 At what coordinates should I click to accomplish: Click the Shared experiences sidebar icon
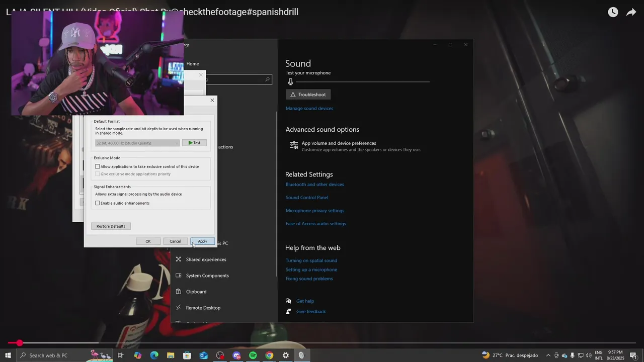pyautogui.click(x=178, y=259)
